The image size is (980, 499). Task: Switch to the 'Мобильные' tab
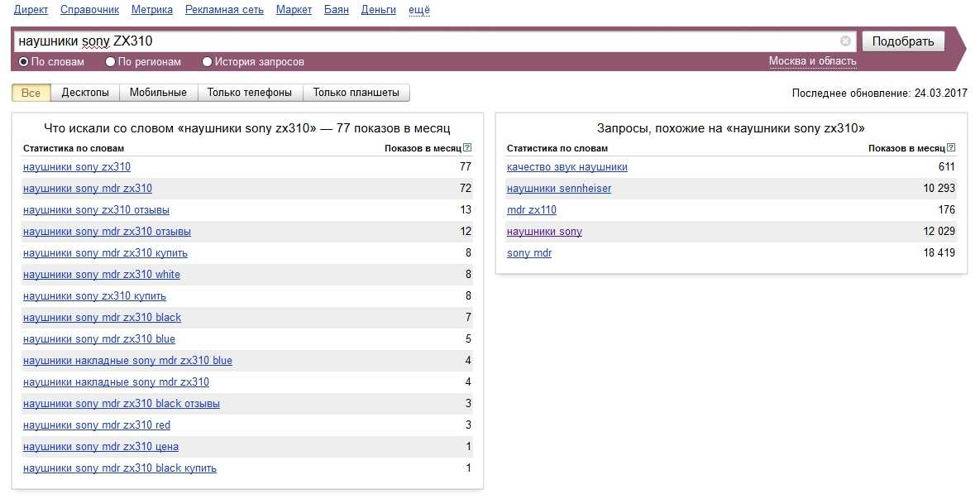point(158,93)
